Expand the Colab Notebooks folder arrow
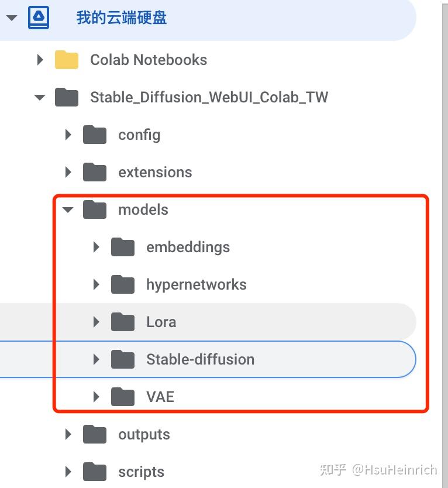Screen dimensions: 448x488 [40, 60]
